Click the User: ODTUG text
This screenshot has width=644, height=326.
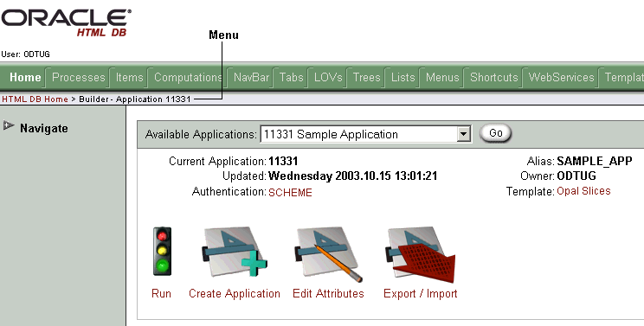(25, 54)
